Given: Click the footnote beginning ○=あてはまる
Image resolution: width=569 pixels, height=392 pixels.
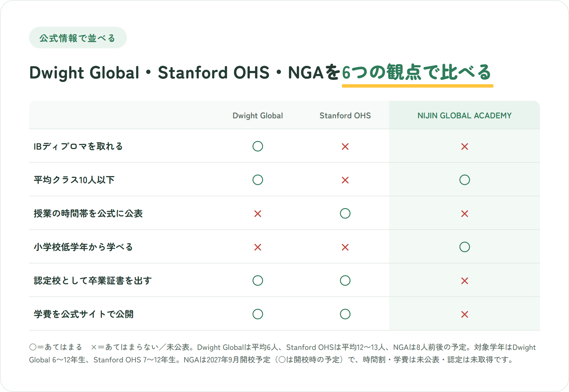Looking at the screenshot, I should (x=282, y=353).
